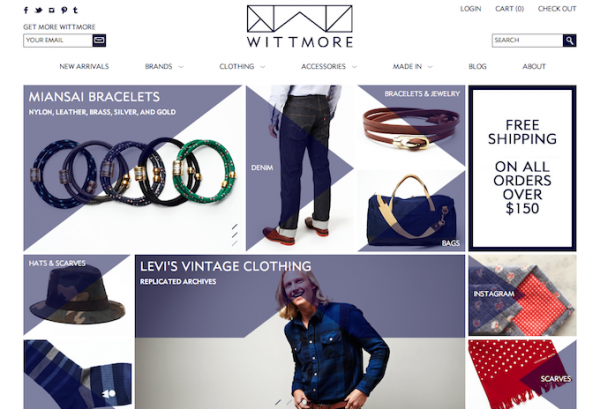Open the Made In dropdown
The image size is (600, 409).
pyautogui.click(x=412, y=67)
